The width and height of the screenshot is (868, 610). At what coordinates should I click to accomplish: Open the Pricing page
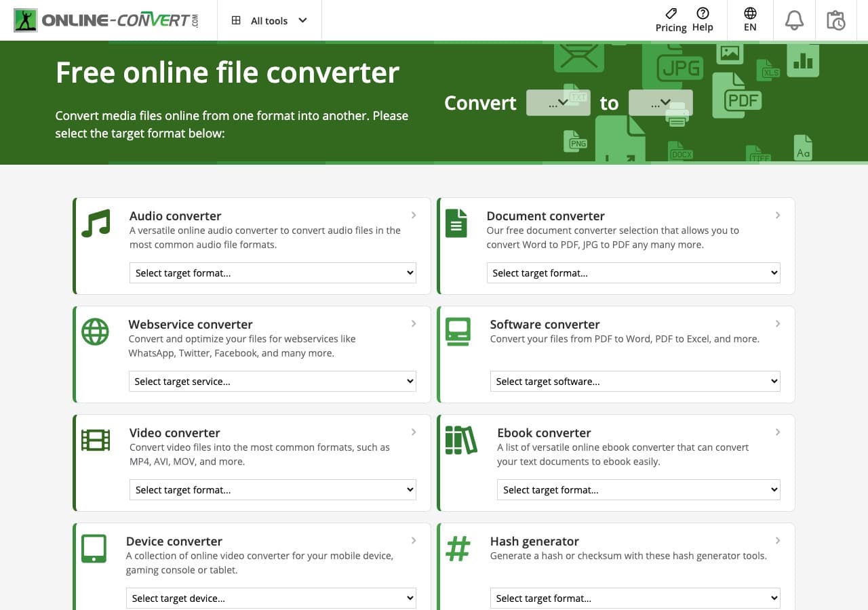click(671, 20)
